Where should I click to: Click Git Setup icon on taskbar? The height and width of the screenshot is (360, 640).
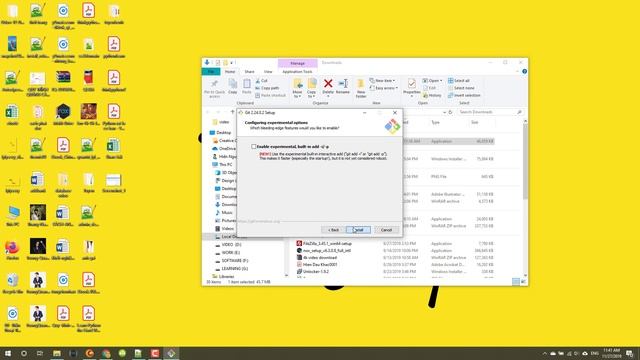coord(171,353)
